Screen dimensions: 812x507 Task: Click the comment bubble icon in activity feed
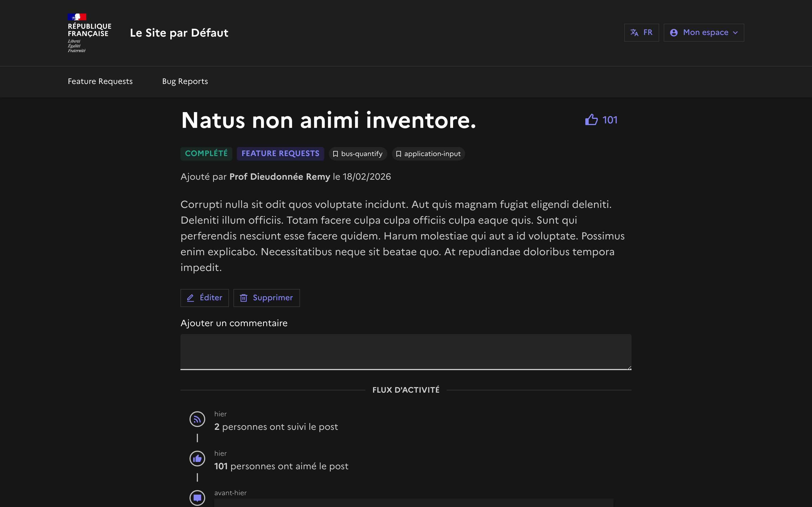197,498
